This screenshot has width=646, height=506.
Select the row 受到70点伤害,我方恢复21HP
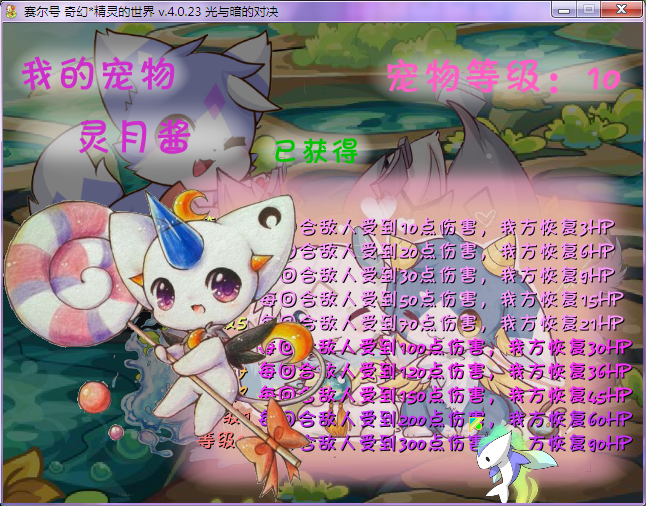pos(442,323)
